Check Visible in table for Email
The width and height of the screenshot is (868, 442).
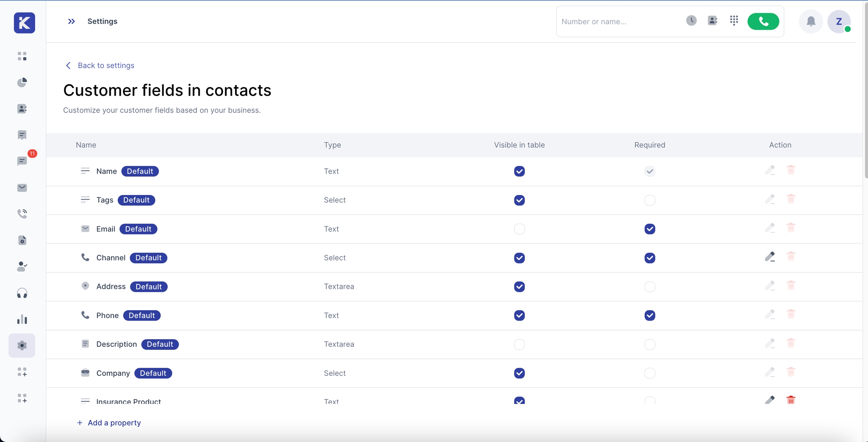coord(519,229)
